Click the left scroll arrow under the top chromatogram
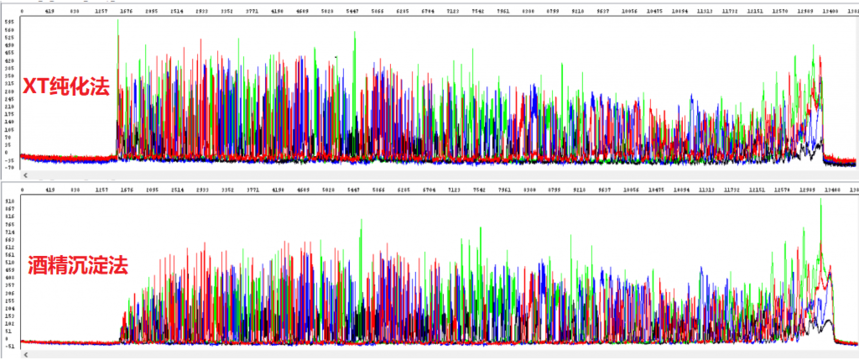This screenshot has width=859, height=360. tap(25, 175)
